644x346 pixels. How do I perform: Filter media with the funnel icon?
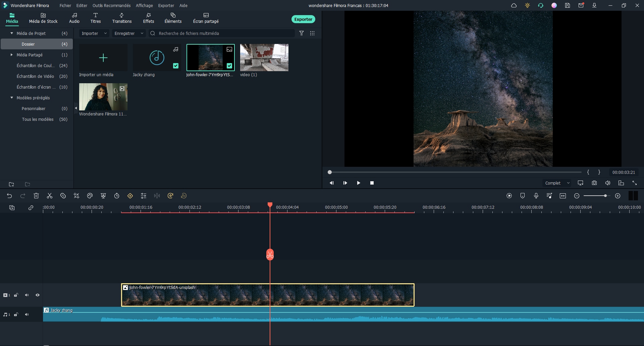302,33
